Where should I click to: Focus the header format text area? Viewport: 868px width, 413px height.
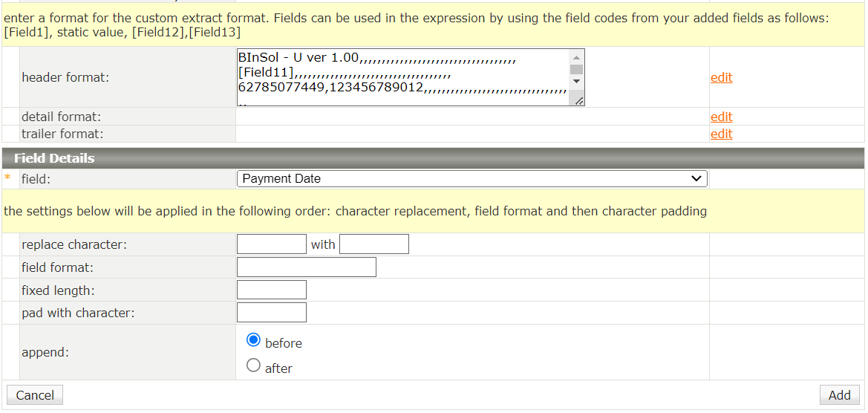pyautogui.click(x=402, y=77)
